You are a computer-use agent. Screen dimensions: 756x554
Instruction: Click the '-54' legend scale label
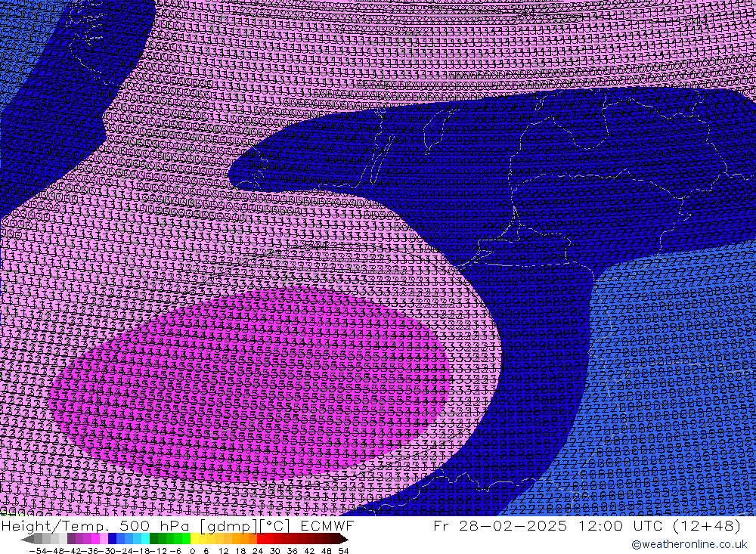tap(38, 551)
